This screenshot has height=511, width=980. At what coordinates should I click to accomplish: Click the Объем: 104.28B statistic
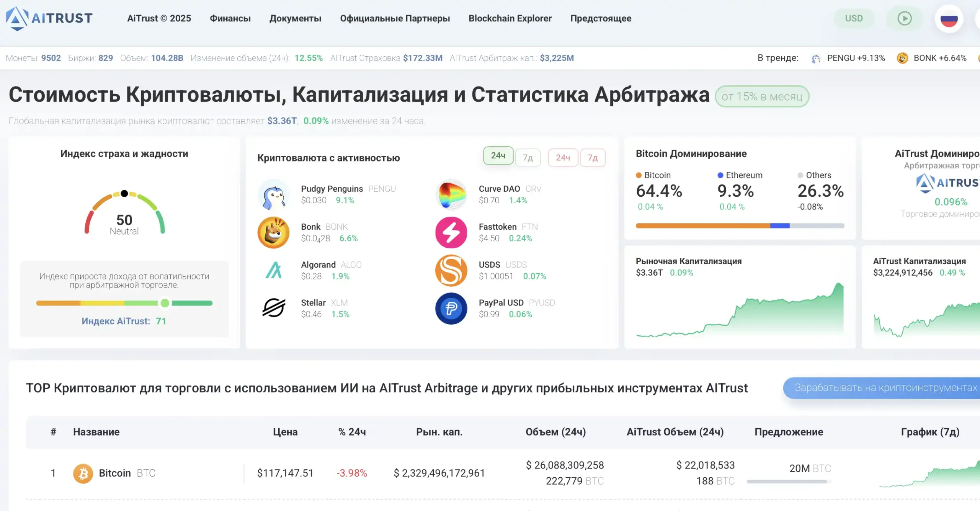click(x=152, y=58)
